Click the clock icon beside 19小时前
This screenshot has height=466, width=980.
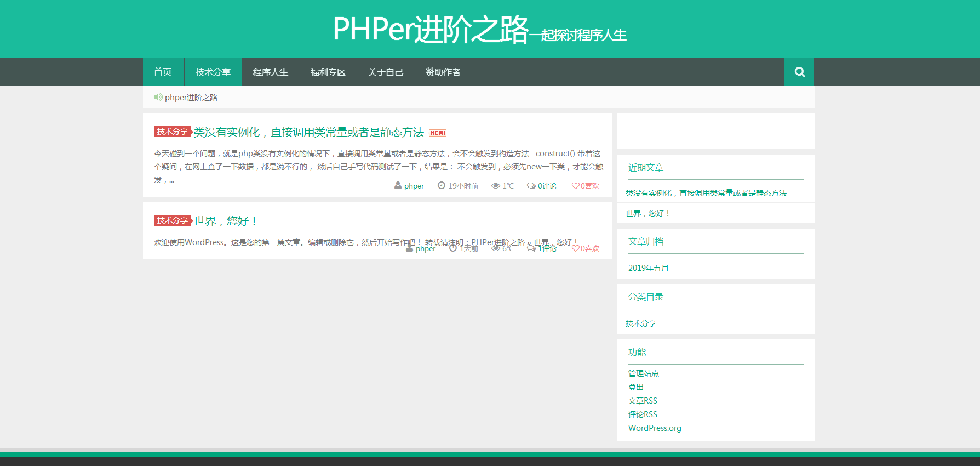pos(441,186)
